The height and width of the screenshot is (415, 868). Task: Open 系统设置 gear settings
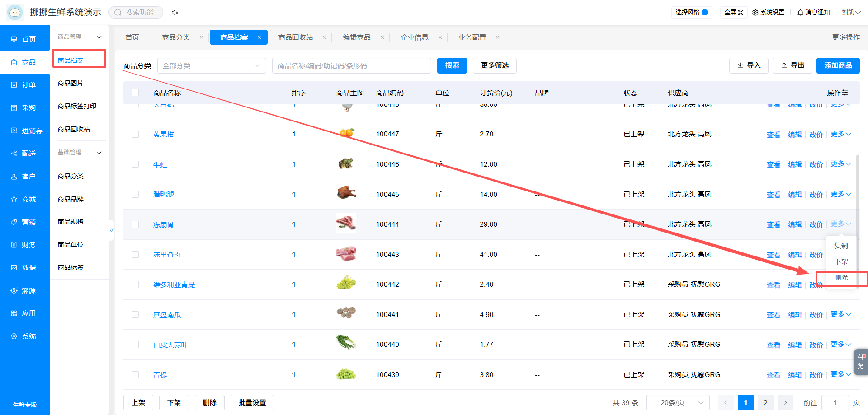coord(768,12)
